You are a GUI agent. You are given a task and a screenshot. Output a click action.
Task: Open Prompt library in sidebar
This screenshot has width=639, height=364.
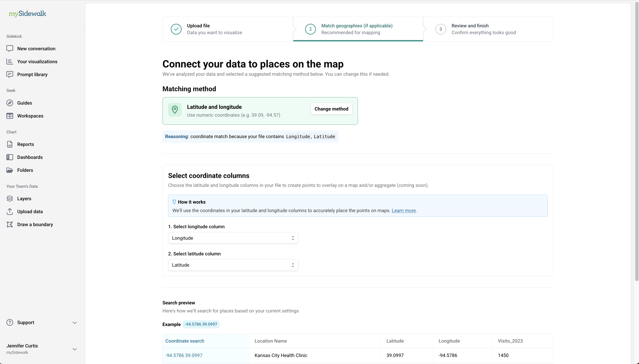pos(32,74)
